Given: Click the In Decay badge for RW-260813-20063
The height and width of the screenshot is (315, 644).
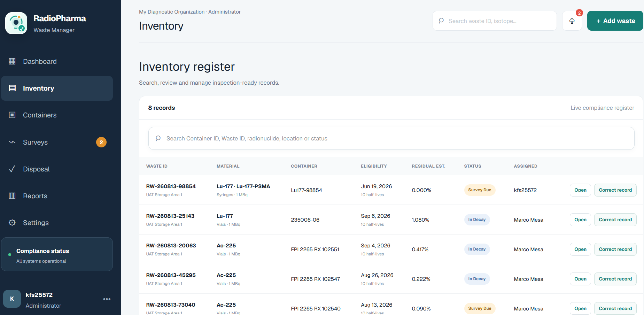Looking at the screenshot, I should point(477,249).
